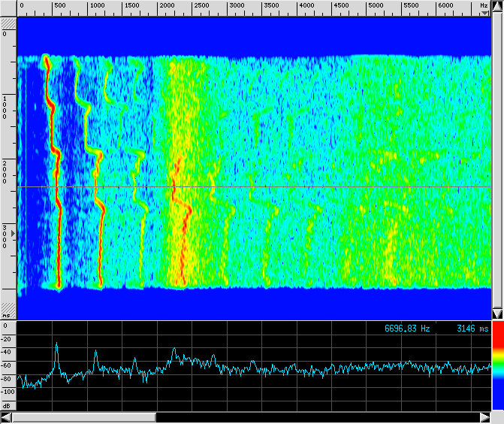Click the horizontal scrollbar thumb
Viewport: 504px width, 424px height.
point(84,417)
